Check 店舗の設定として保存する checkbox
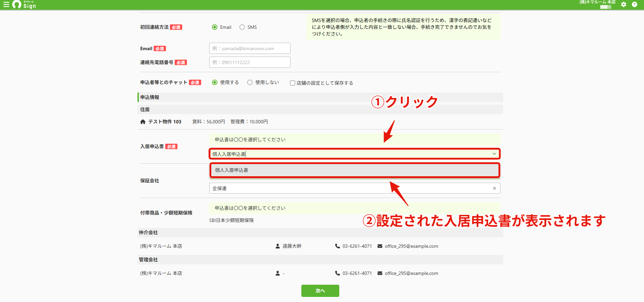This screenshot has height=302, width=644. (x=293, y=83)
